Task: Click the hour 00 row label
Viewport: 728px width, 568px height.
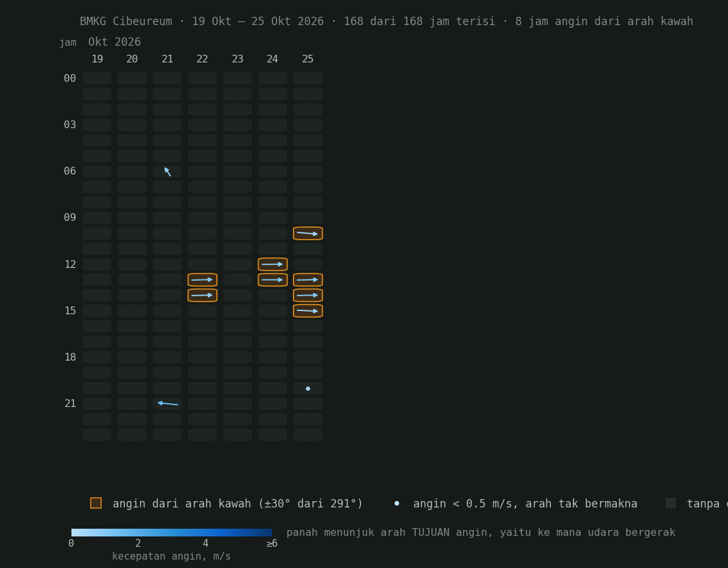Action: [70, 79]
